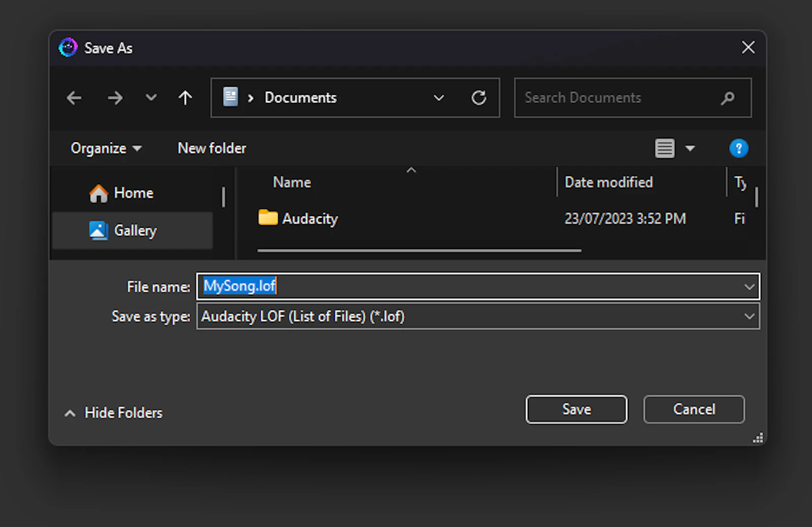Viewport: 812px width, 527px height.
Task: Click the Type column header
Action: 740,182
